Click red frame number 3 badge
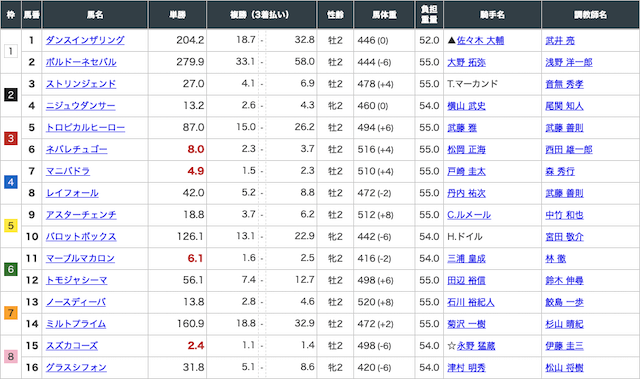Viewport: 640px width, 379px height. [11, 138]
